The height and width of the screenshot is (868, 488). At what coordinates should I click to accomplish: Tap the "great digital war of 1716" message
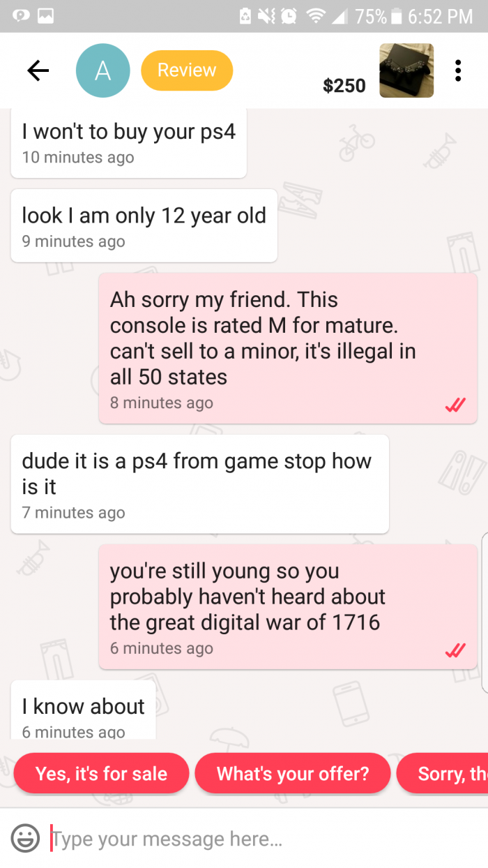coord(288,607)
